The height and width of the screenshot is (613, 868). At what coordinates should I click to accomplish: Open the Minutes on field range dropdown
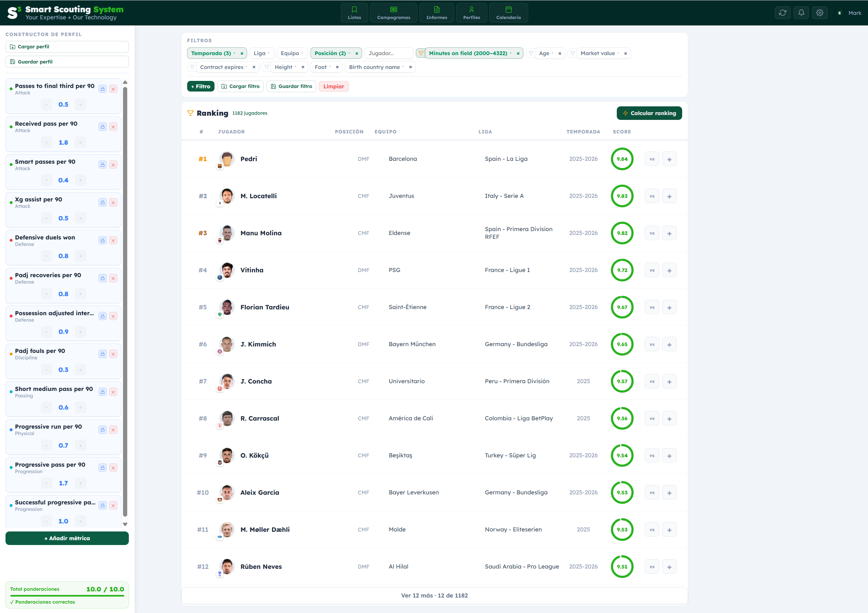[x=470, y=54]
